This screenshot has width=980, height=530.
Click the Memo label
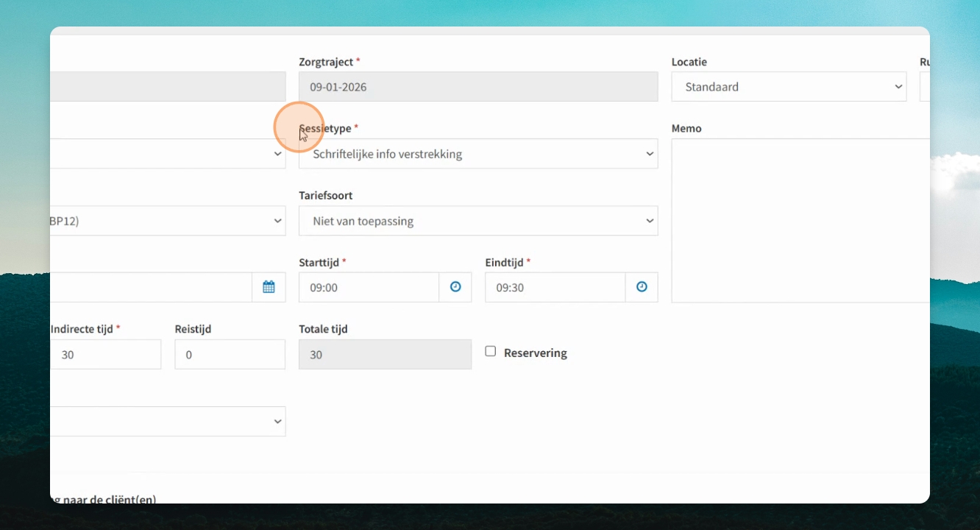click(x=686, y=128)
